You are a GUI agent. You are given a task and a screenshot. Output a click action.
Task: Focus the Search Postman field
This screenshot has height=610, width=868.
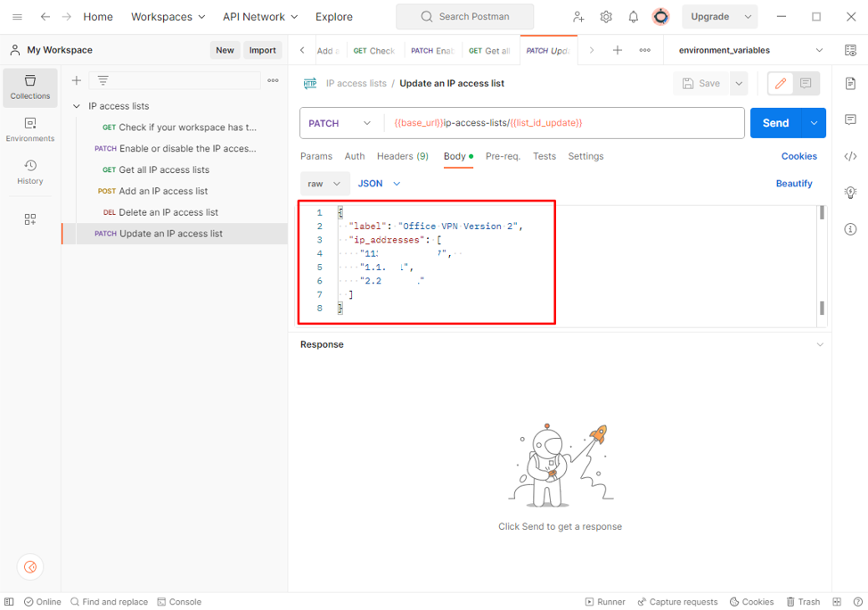(464, 17)
